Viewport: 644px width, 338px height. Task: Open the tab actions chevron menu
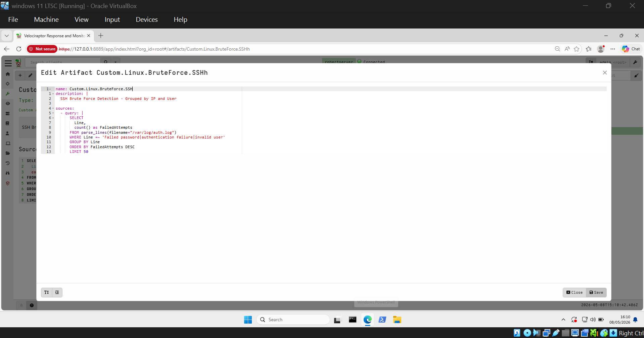[x=6, y=36]
